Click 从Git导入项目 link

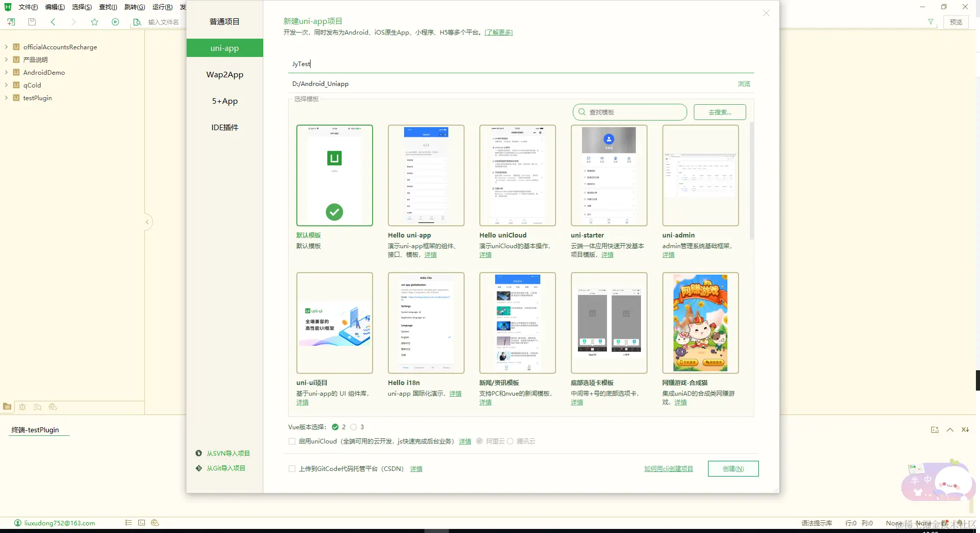click(x=226, y=468)
